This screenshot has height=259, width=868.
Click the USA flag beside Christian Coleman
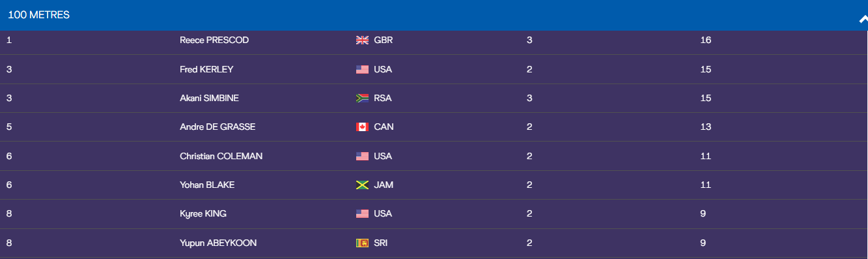pos(363,157)
